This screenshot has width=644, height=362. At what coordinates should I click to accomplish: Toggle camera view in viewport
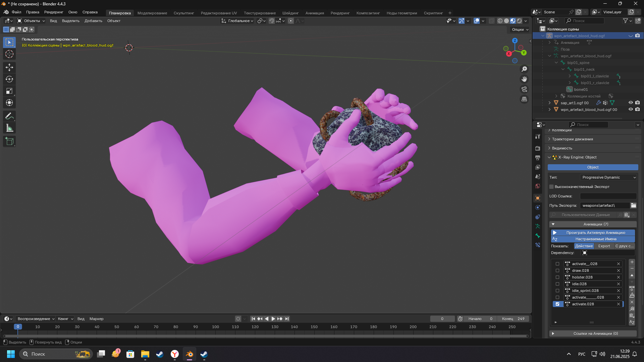pyautogui.click(x=524, y=89)
